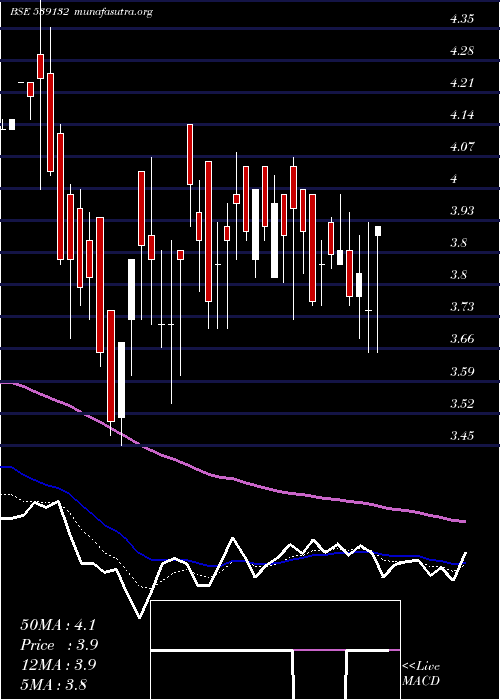Click the munafasutra.org text in the header
The width and height of the screenshot is (500, 700).
pos(114,12)
